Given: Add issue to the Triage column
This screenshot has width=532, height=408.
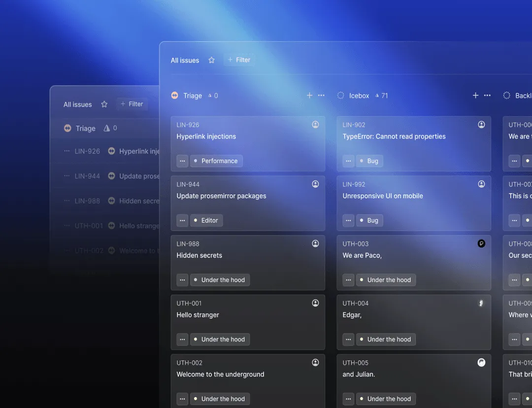Looking at the screenshot, I should pyautogui.click(x=309, y=96).
